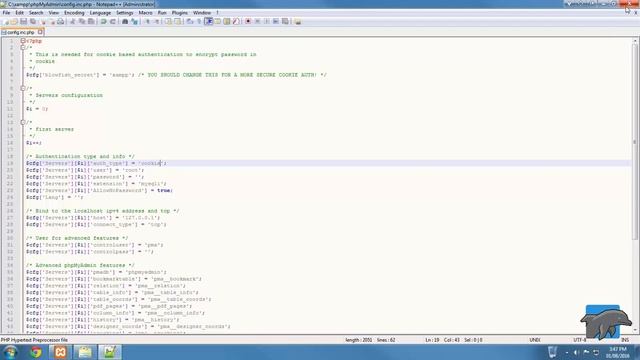Open the Encoding menu

[x=74, y=13]
